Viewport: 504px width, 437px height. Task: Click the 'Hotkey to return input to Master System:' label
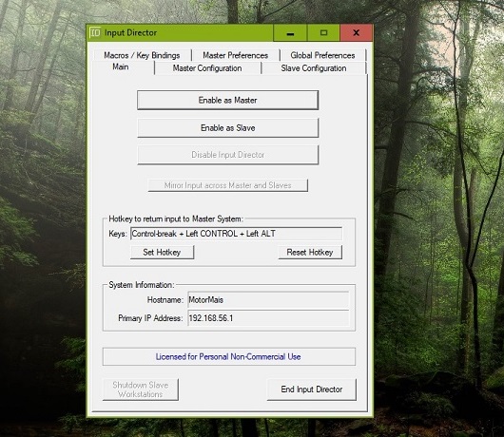(176, 219)
